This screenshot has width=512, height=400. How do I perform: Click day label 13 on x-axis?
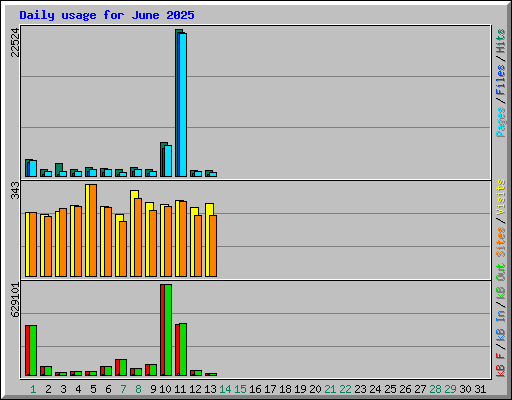click(210, 389)
